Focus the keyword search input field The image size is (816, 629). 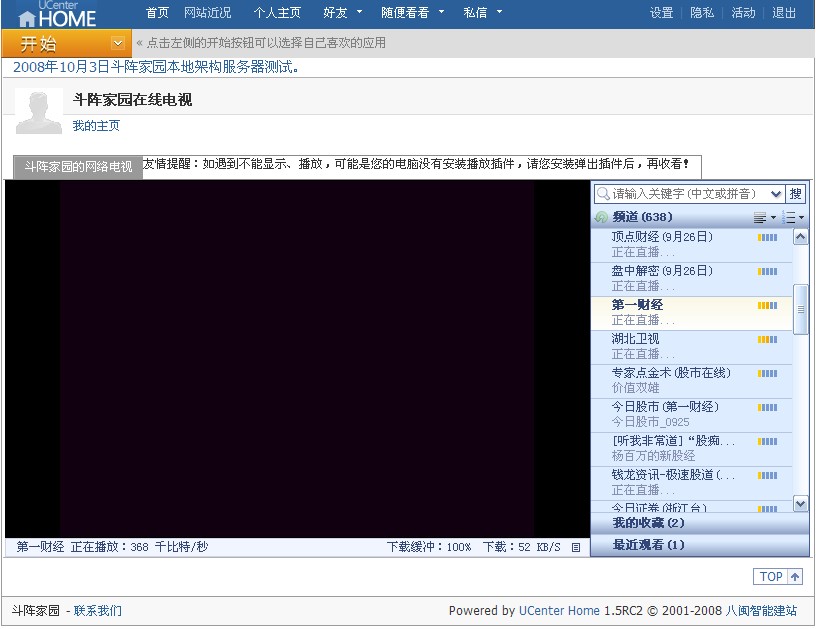[x=690, y=194]
